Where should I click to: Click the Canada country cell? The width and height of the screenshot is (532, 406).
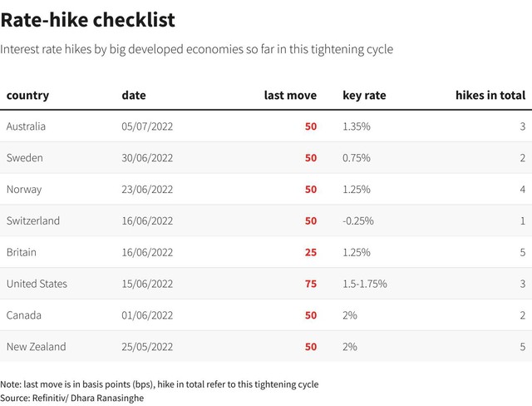click(x=22, y=315)
